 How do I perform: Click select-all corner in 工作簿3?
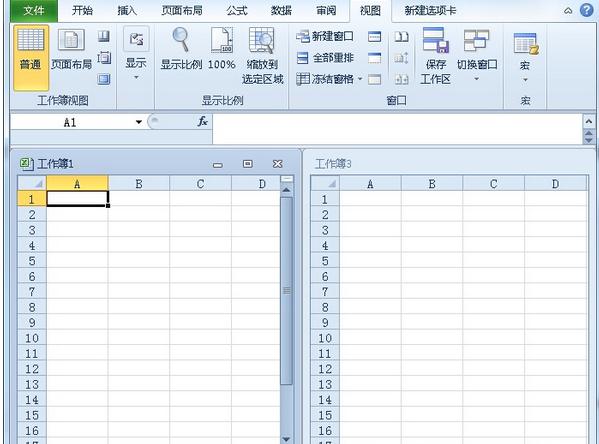tap(325, 184)
